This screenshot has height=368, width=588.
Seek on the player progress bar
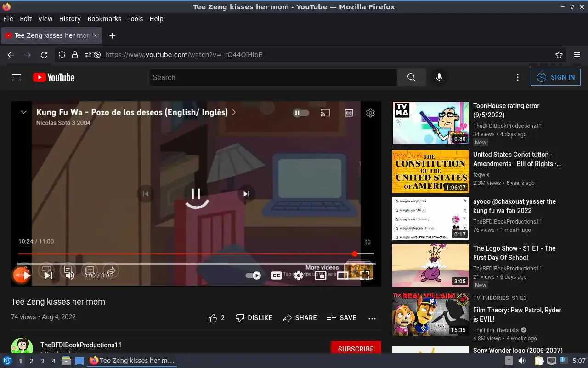coord(196,264)
